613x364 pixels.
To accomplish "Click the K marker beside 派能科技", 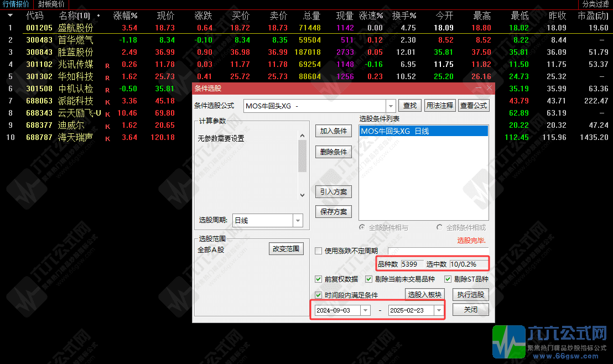I will [107, 102].
